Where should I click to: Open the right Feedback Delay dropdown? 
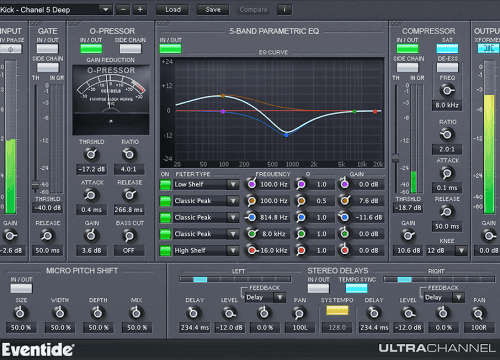(459, 297)
